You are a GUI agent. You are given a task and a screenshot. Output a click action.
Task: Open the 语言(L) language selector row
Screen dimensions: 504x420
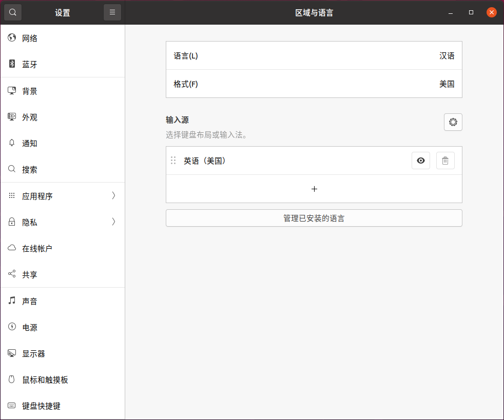314,55
